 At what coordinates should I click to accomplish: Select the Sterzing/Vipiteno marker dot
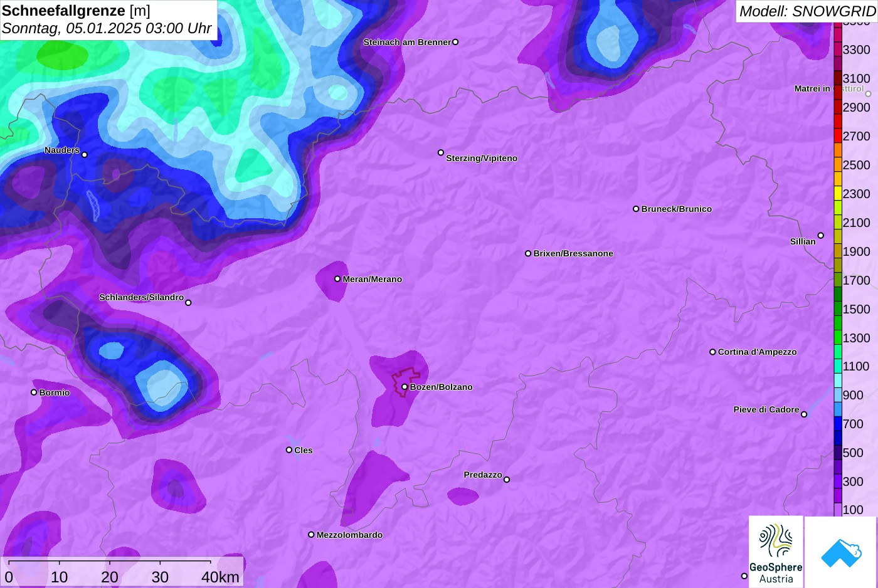(441, 152)
